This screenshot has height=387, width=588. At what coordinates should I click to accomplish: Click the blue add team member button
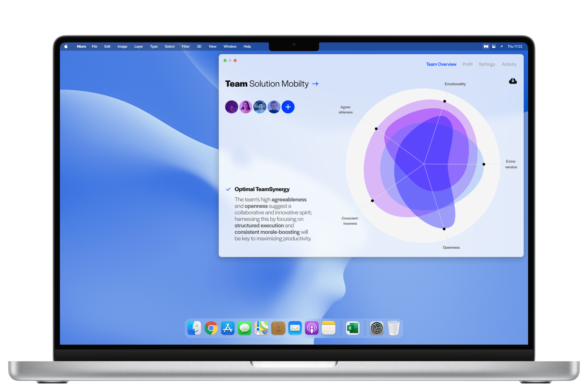tap(288, 107)
